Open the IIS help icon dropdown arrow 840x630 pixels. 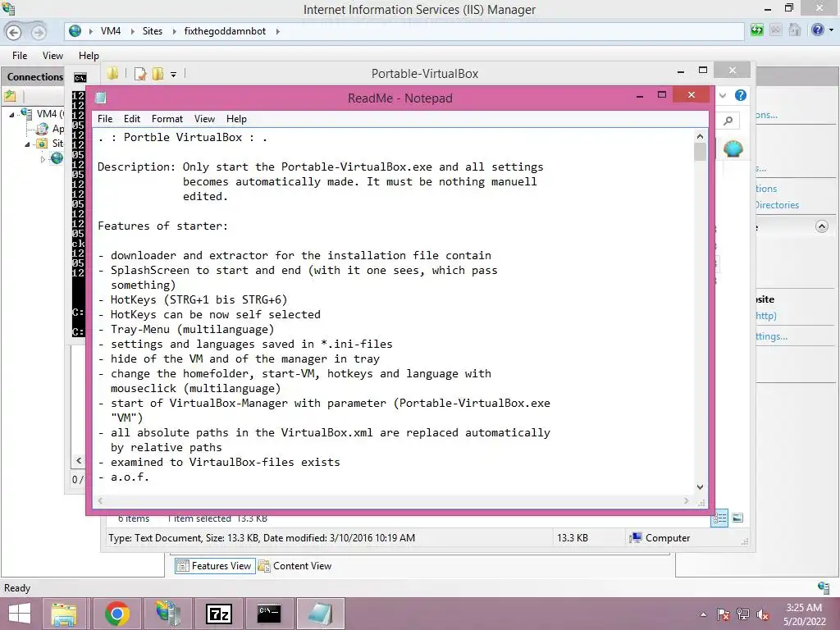click(x=831, y=30)
